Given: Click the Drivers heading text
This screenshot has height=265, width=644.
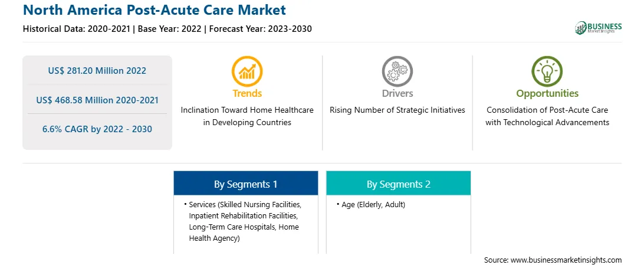Looking at the screenshot, I should click(397, 93).
